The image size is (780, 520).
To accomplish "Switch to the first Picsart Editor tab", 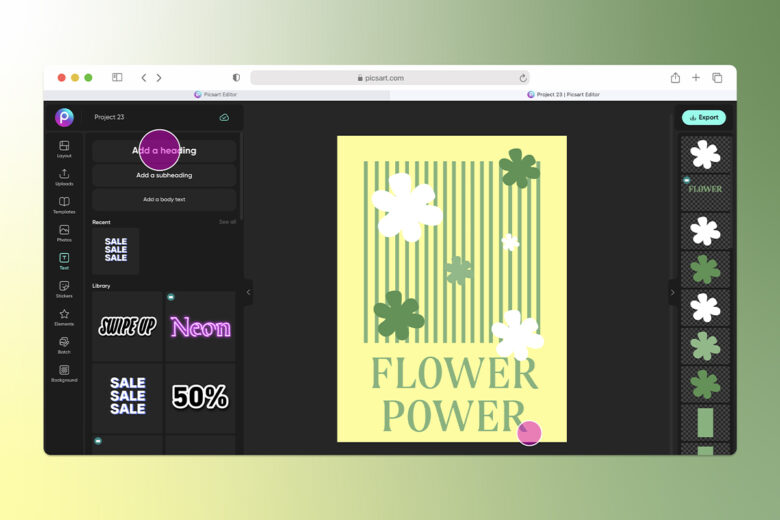I will (x=215, y=94).
